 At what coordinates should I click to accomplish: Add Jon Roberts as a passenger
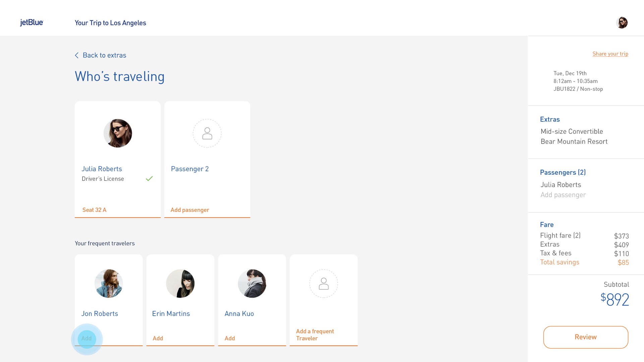pos(87,339)
